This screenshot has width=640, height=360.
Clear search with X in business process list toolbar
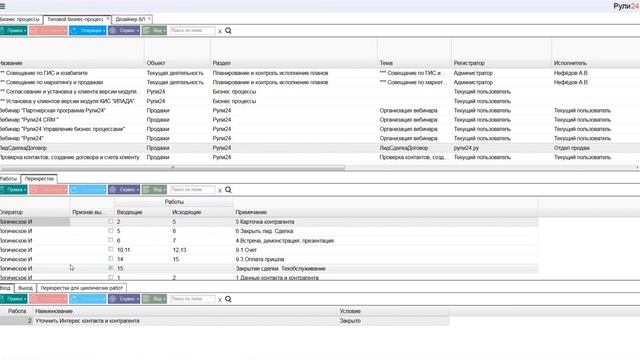[x=220, y=31]
